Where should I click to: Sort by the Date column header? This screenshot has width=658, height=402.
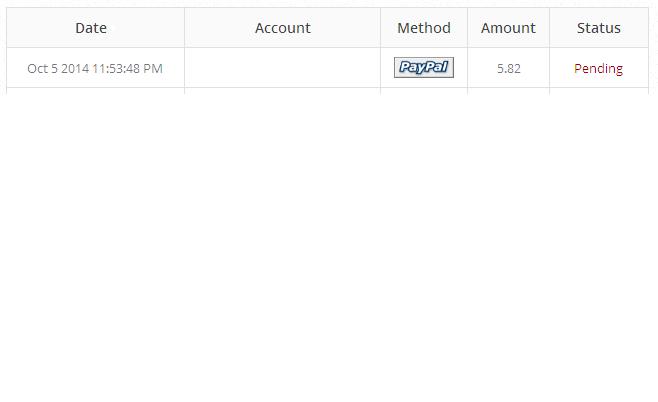coord(91,28)
